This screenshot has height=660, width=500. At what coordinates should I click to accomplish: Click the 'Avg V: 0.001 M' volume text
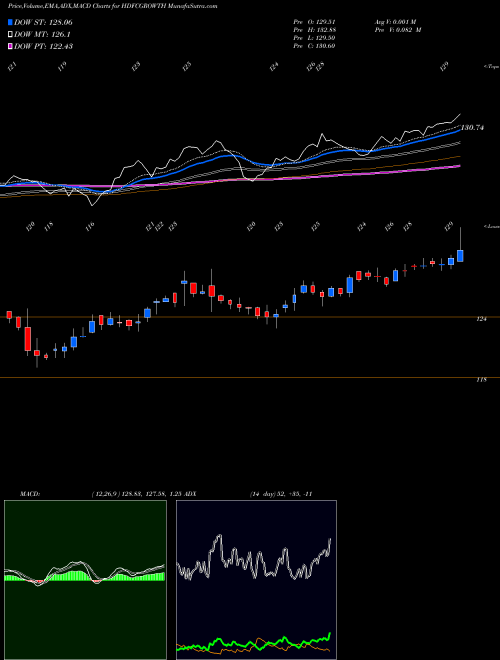(x=395, y=22)
